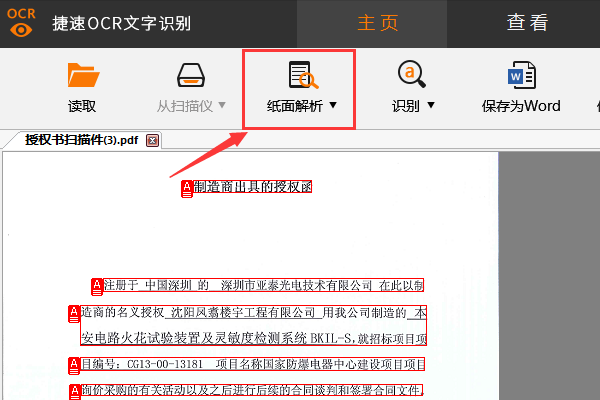Click the 保存为Word label
Screen dimensions: 600x400
pyautogui.click(x=521, y=106)
